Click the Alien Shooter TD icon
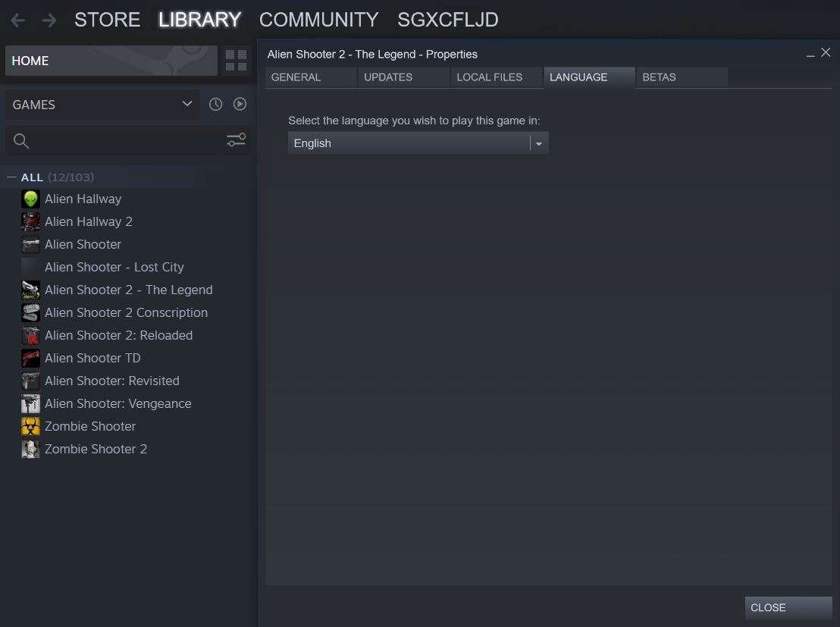 coord(30,358)
